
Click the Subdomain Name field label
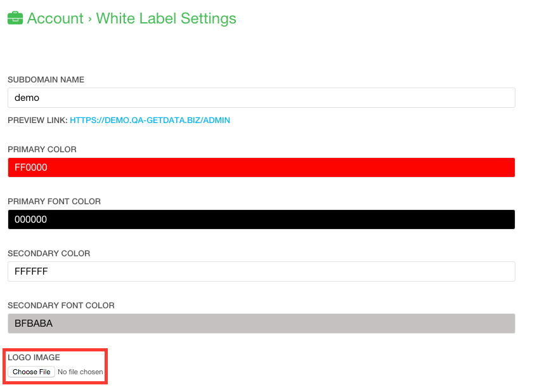45,79
